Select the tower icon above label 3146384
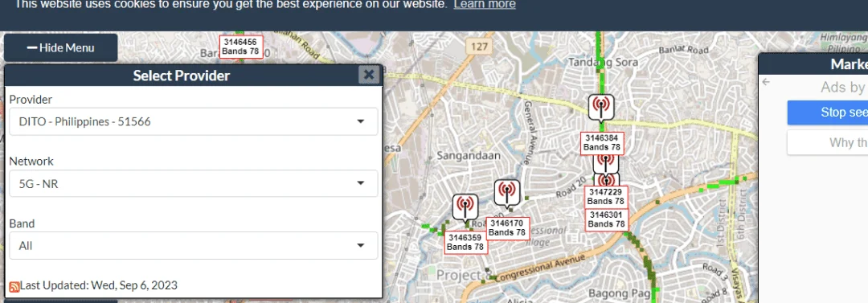The height and width of the screenshot is (303, 868). coord(601,107)
